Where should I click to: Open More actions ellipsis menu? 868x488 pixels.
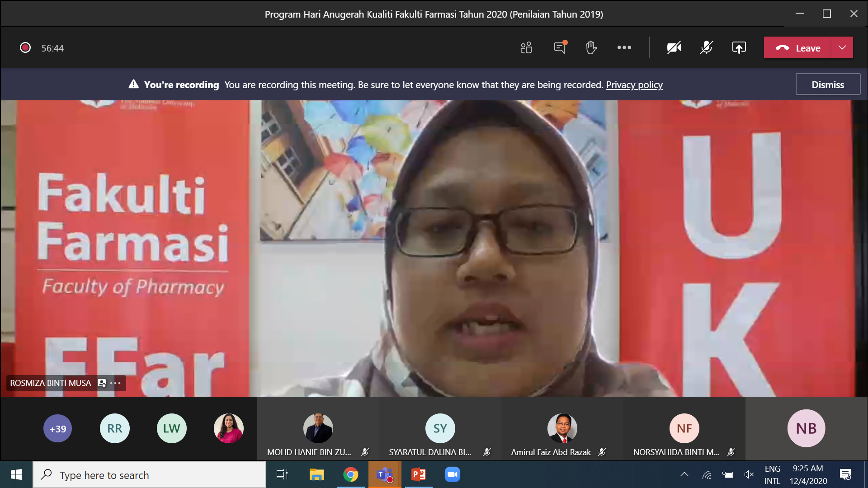click(624, 48)
